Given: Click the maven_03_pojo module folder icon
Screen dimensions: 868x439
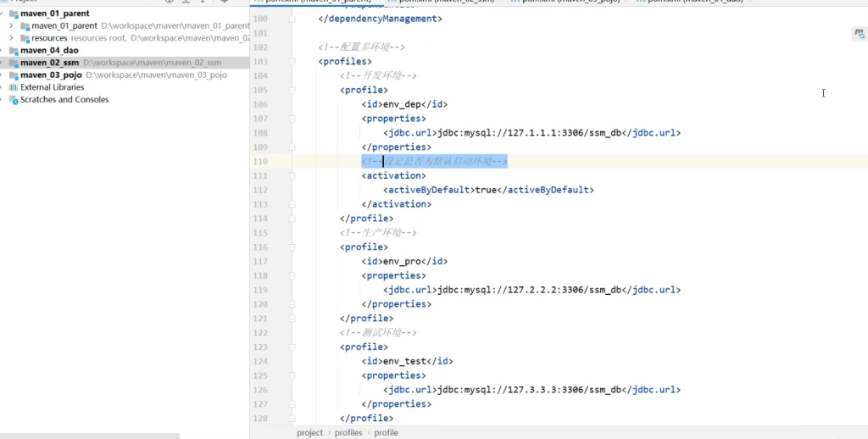Looking at the screenshot, I should click(13, 75).
